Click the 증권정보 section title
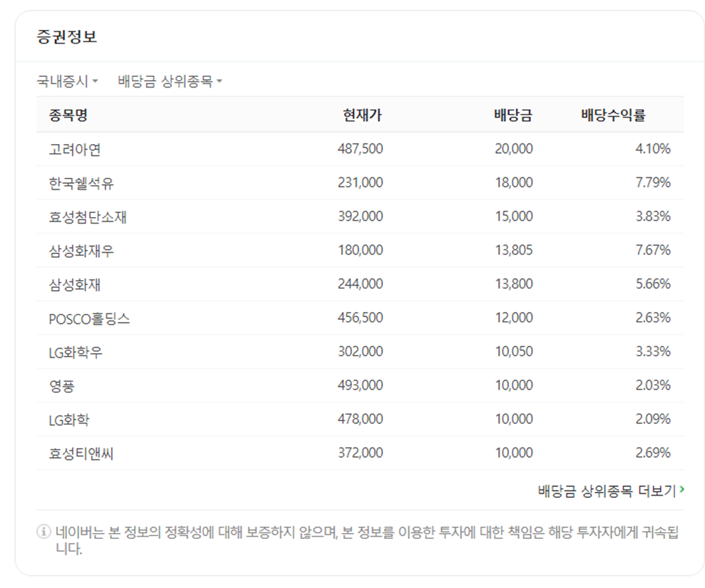Image resolution: width=705 pixels, height=588 pixels. click(x=66, y=37)
